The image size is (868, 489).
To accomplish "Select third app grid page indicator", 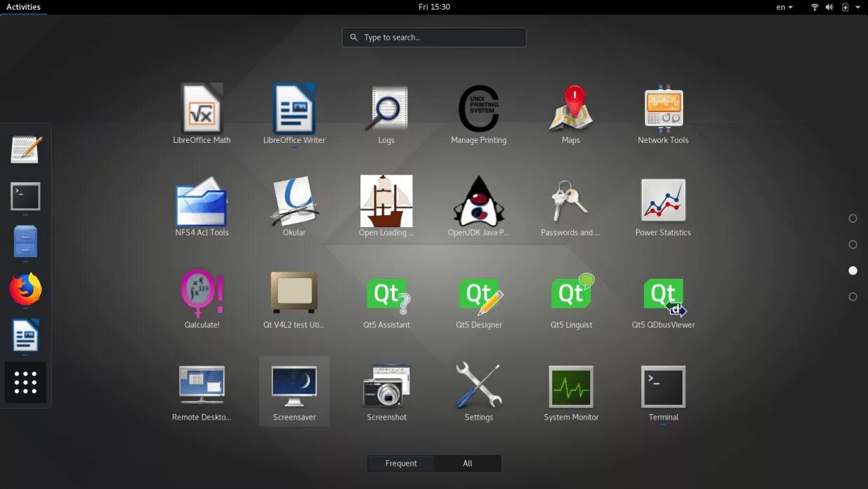I will tap(853, 270).
